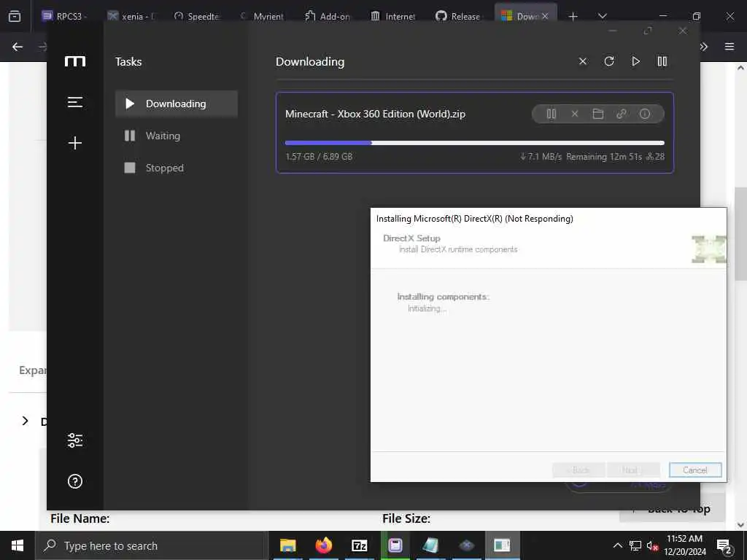Image resolution: width=747 pixels, height=560 pixels.
Task: Open Firefox View icon in tab bar
Action: coord(15,16)
